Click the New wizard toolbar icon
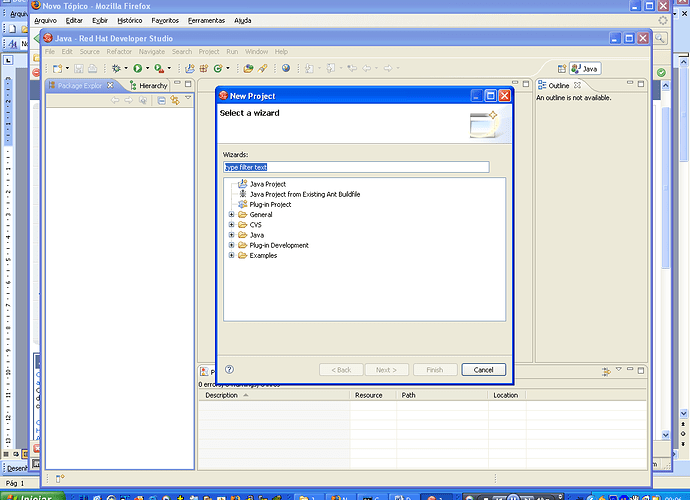690x500 pixels. (x=58, y=68)
